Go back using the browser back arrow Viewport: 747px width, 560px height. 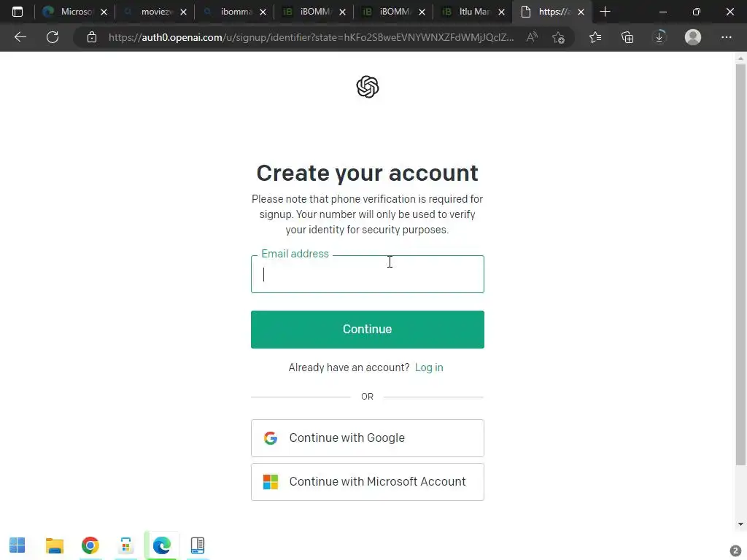point(20,37)
